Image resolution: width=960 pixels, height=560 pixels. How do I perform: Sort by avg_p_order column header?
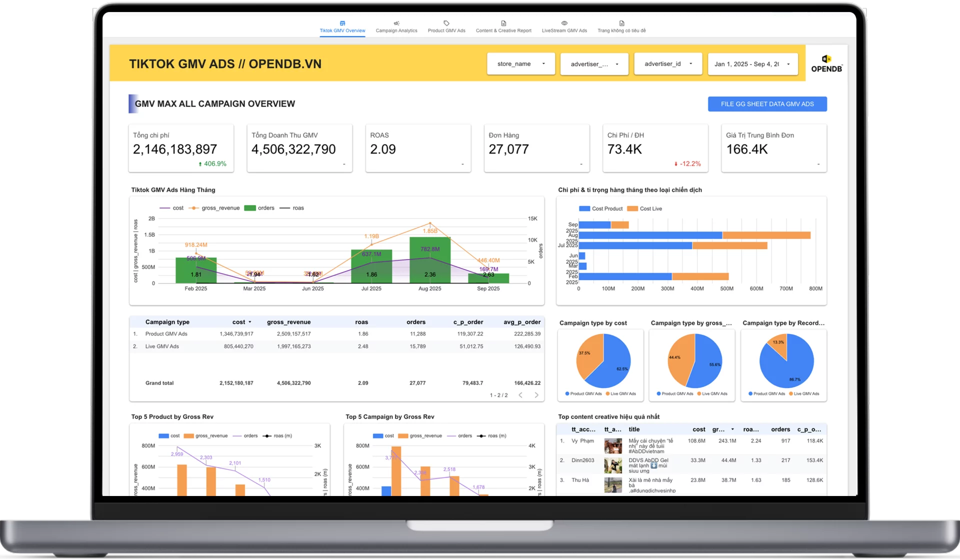tap(522, 322)
